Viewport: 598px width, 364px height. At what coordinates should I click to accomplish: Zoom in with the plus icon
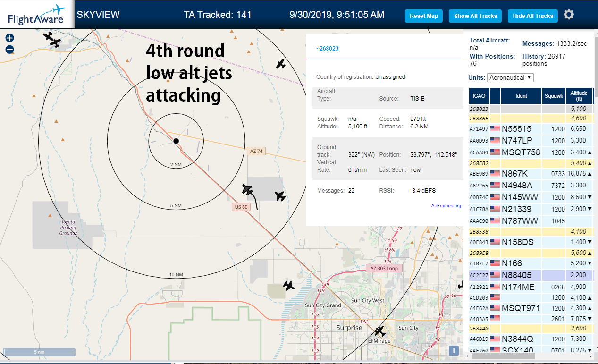pyautogui.click(x=9, y=38)
